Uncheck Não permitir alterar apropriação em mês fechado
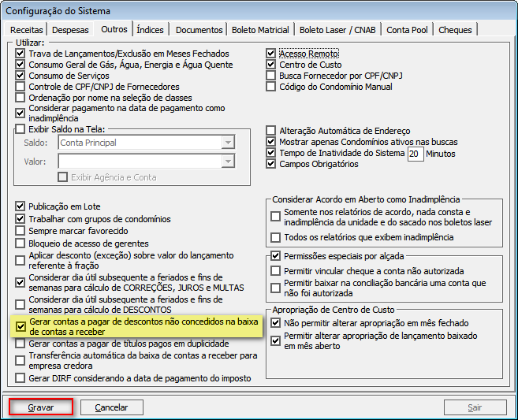 pos(275,323)
